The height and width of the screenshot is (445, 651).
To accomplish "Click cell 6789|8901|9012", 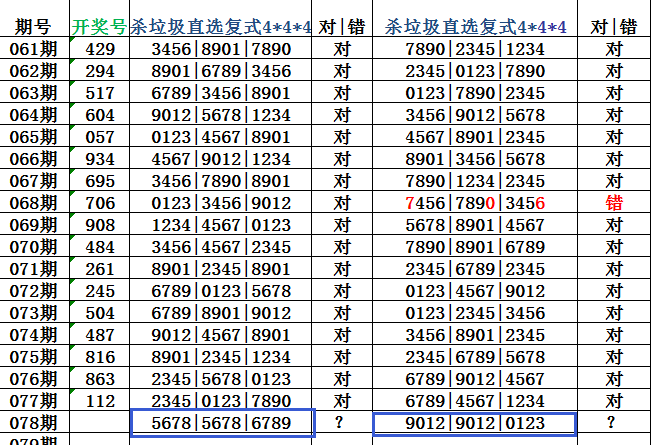I will point(220,312).
